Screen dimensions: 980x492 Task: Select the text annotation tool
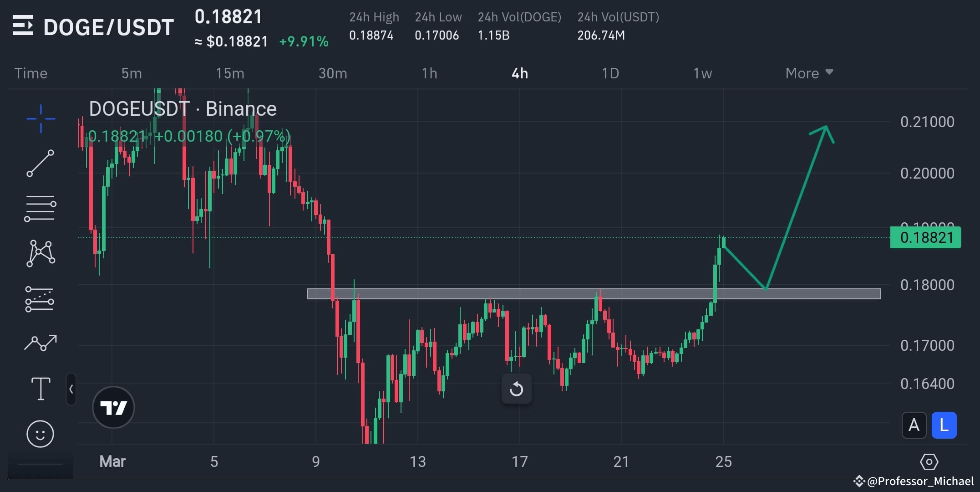(40, 388)
